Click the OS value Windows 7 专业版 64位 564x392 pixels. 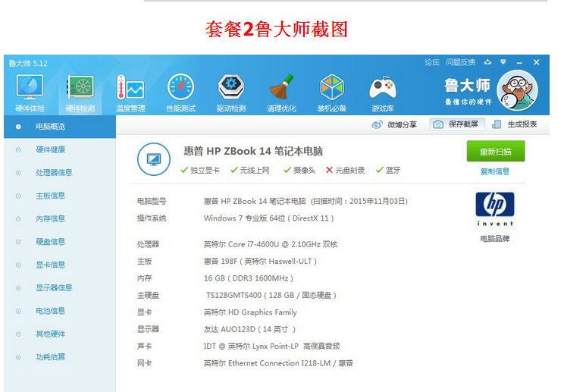point(268,218)
